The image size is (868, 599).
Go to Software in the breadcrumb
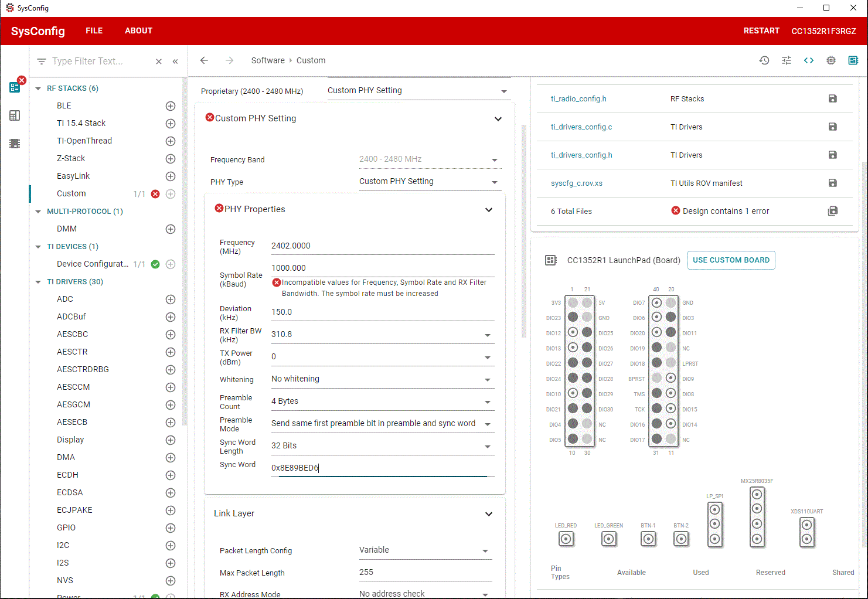[268, 60]
